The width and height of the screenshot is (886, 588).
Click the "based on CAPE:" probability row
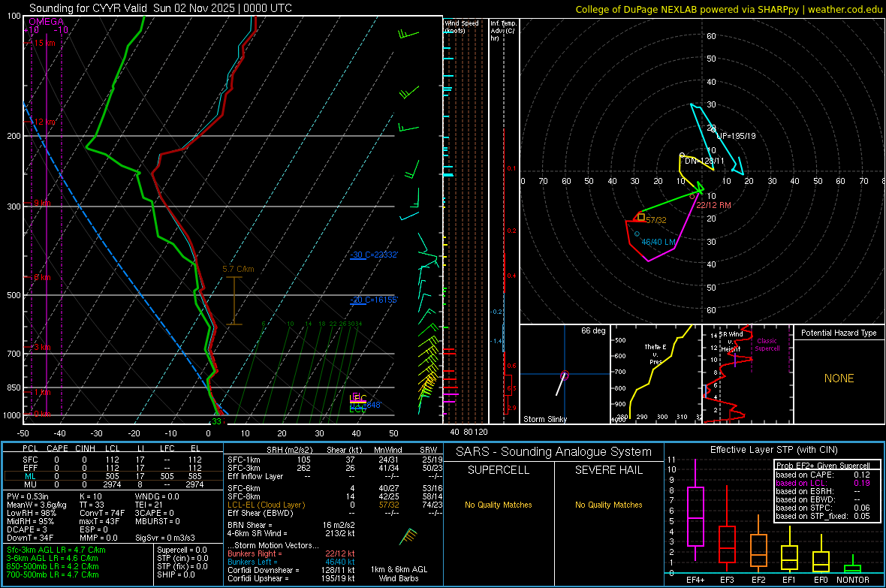click(823, 475)
